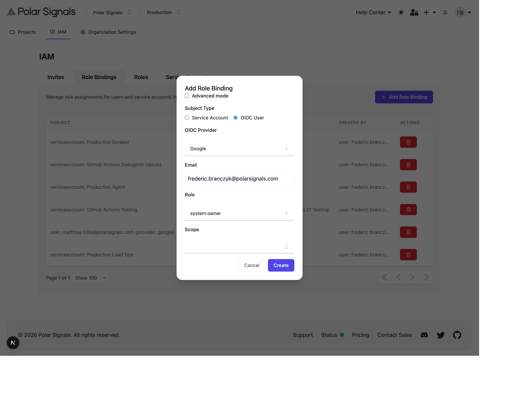Check the Status indicator in footer
The image size is (532, 395).
coord(333,335)
